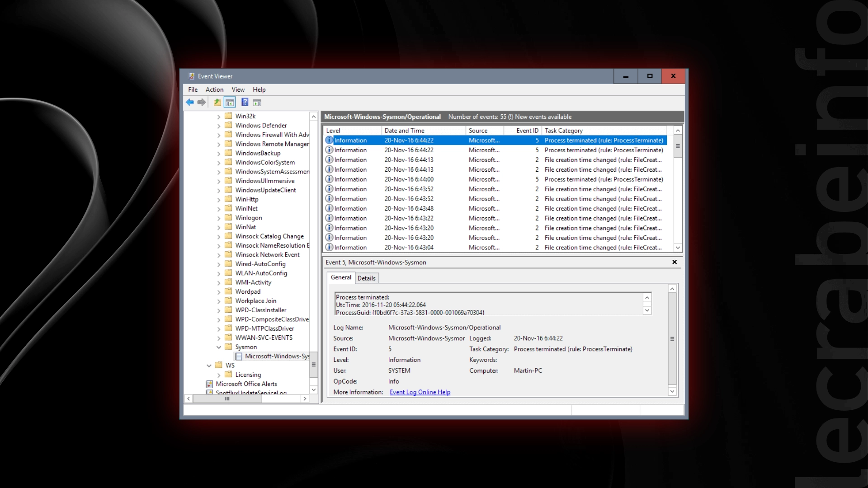868x488 pixels.
Task: Click the Event Viewer title bar app icon
Action: pyautogui.click(x=192, y=76)
